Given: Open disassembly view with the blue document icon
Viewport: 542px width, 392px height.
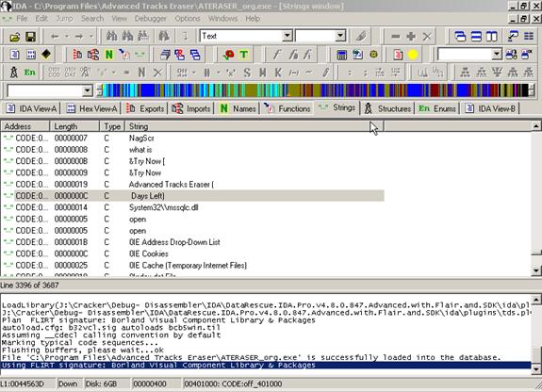Looking at the screenshot, I should (x=14, y=55).
